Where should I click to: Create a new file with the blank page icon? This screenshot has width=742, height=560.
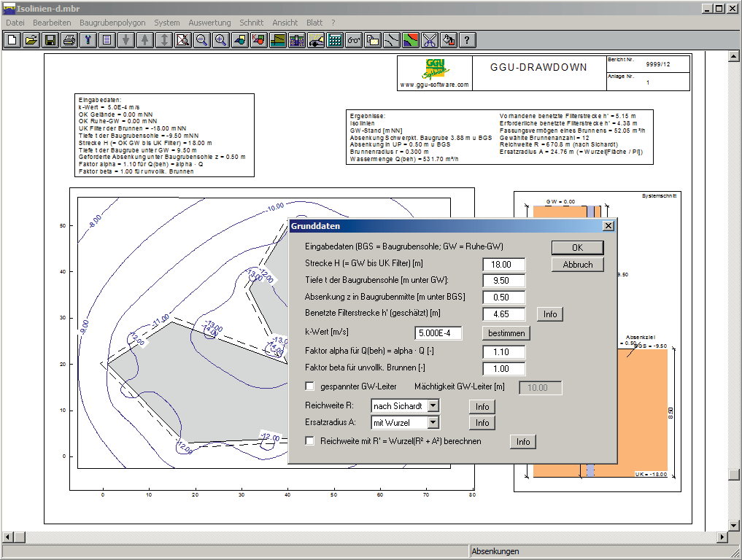[12, 40]
